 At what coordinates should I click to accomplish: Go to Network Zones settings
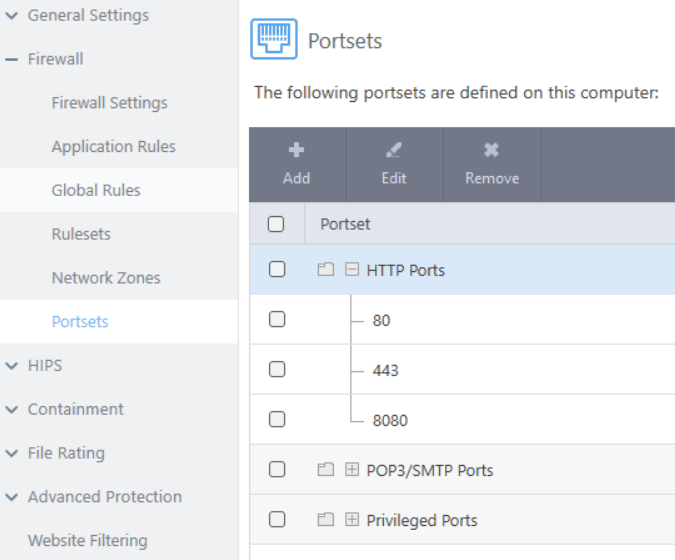(106, 278)
